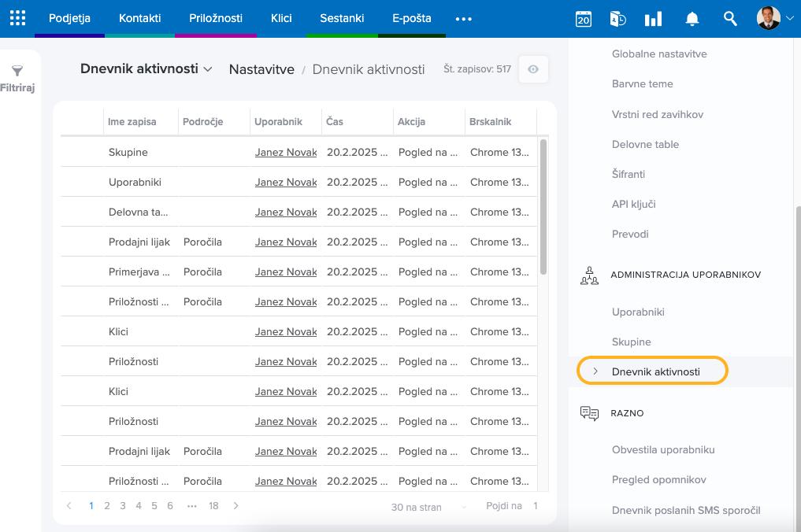Screen dimensions: 801x532
Task: Open the more tabs ellipsis menu
Action: (464, 19)
